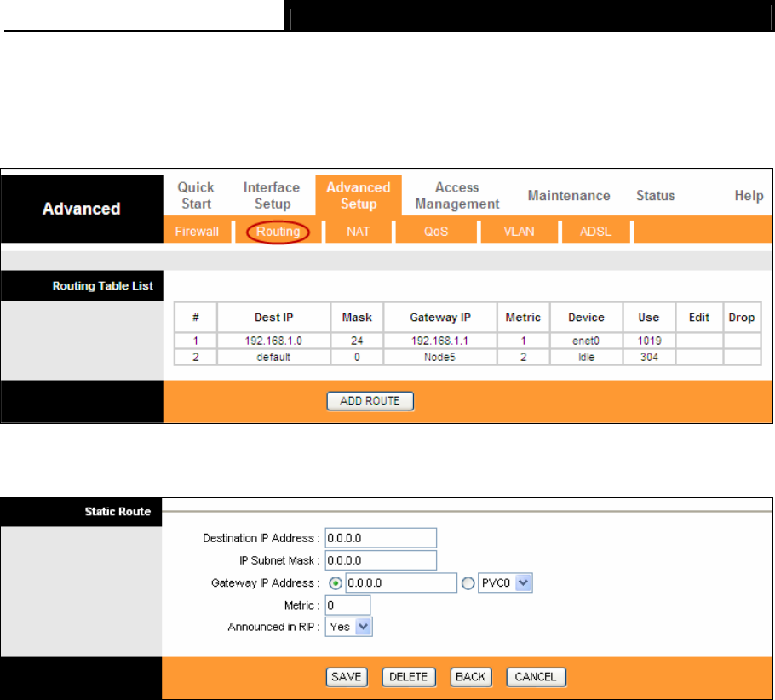Open the VLAN submenu
Image resolution: width=775 pixels, height=700 pixels.
[x=519, y=232]
